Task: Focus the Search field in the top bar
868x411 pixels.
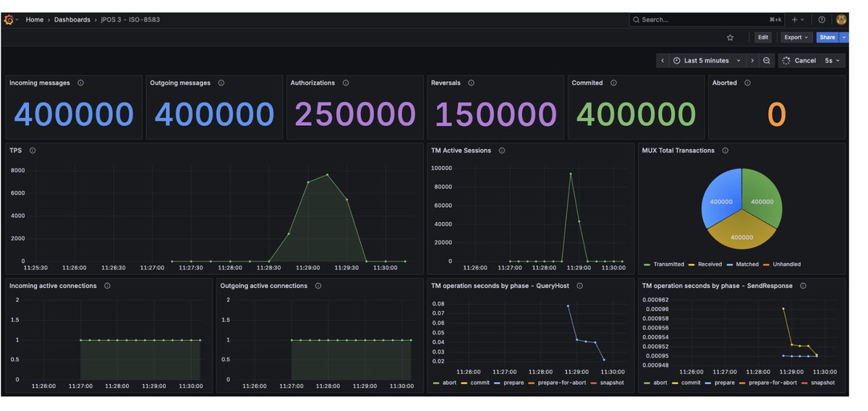Action: (x=707, y=20)
